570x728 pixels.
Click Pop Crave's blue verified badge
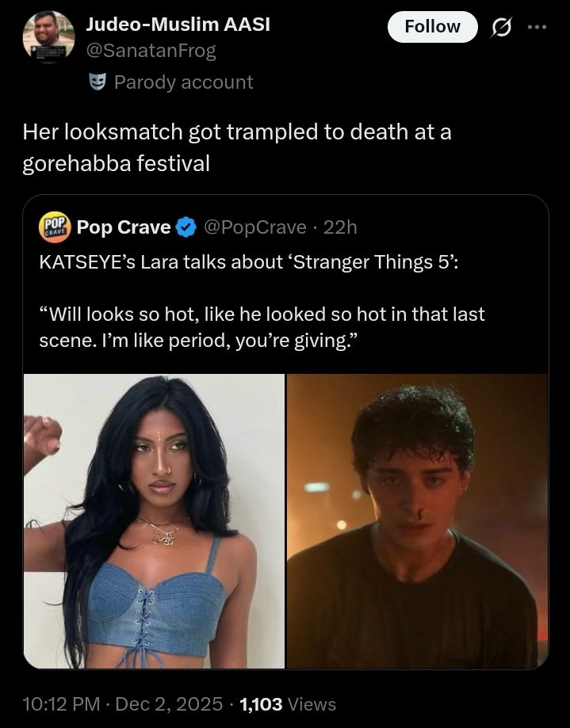click(186, 228)
